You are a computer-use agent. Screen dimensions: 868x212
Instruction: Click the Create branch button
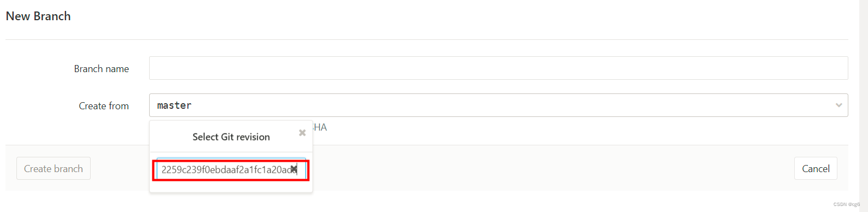tap(54, 169)
